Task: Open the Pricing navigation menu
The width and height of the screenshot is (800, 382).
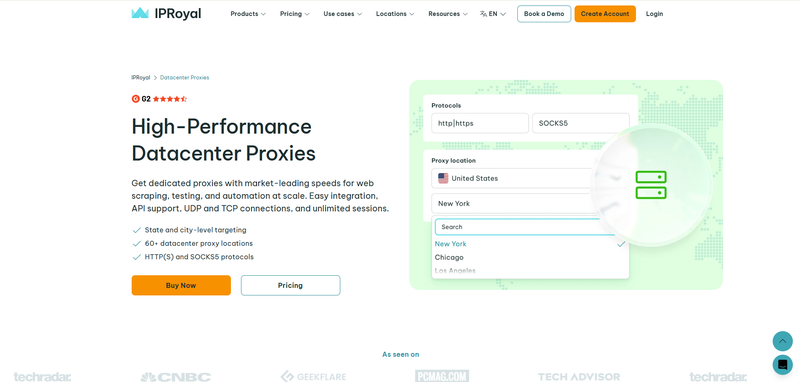Action: pos(294,14)
